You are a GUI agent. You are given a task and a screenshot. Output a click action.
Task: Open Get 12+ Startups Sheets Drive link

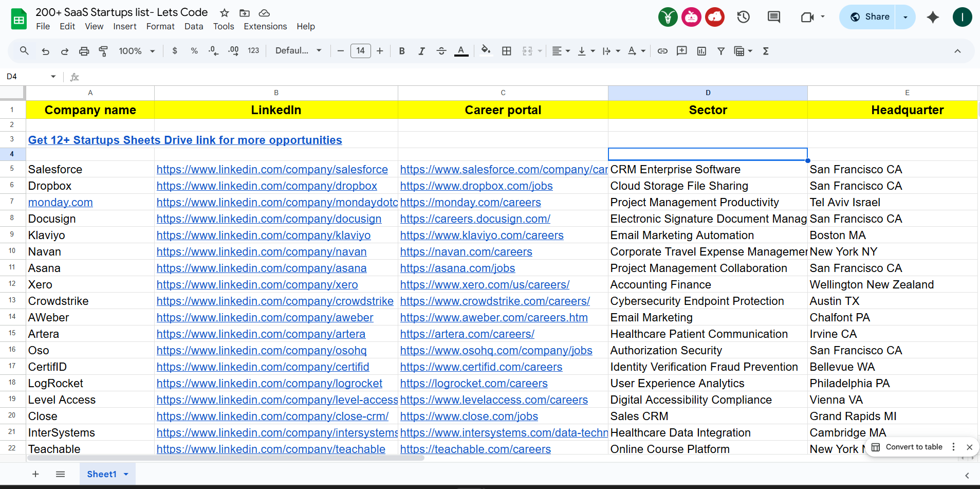pos(185,140)
